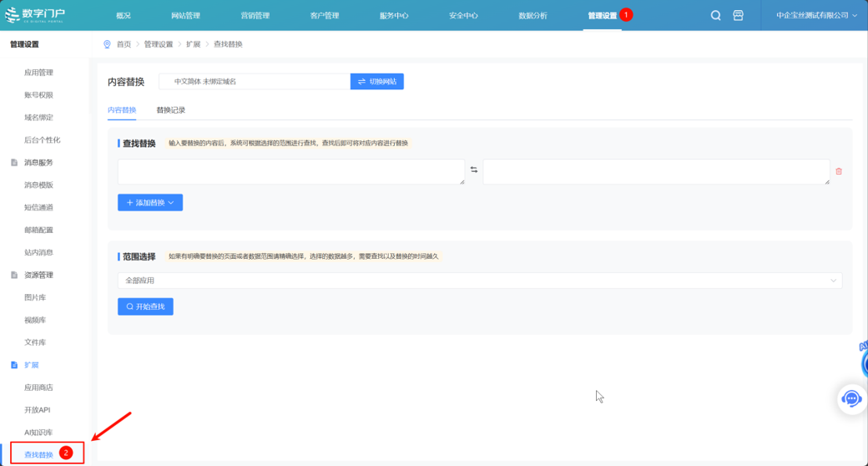
Task: Switch to the 替换记录 tab
Action: point(171,110)
